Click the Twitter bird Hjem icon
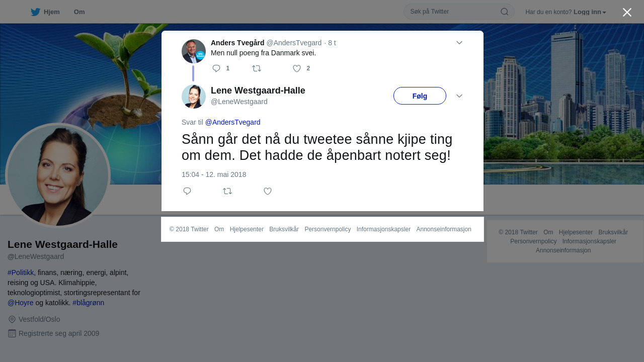644x362 pixels. (x=35, y=12)
